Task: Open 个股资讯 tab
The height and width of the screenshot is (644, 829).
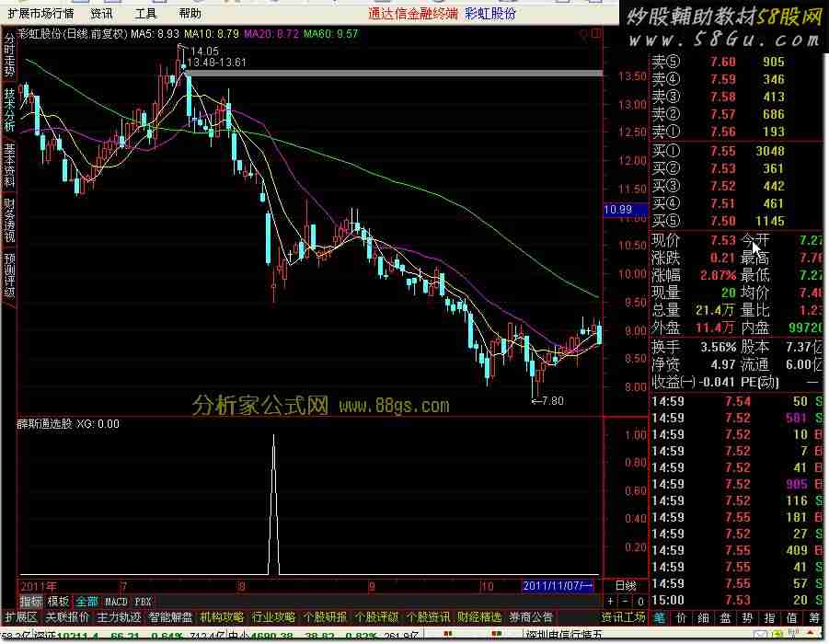Action: 428,617
